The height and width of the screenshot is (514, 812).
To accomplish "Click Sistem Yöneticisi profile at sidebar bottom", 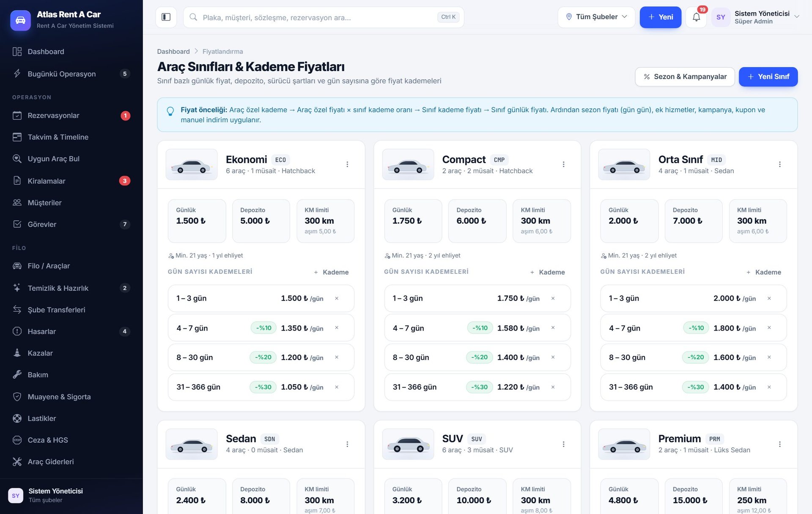I will (71, 495).
